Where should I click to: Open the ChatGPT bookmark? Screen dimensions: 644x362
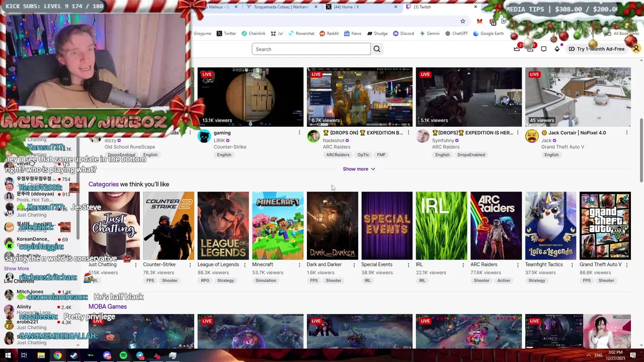456,34
